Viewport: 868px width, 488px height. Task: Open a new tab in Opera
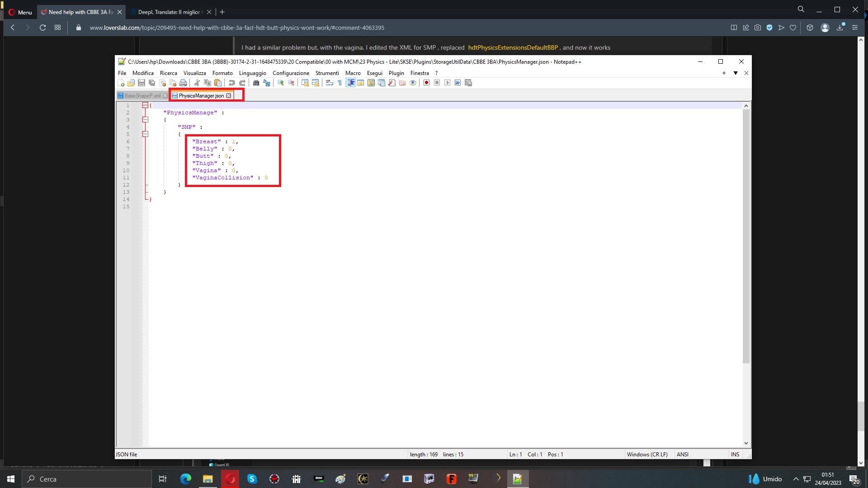point(222,12)
